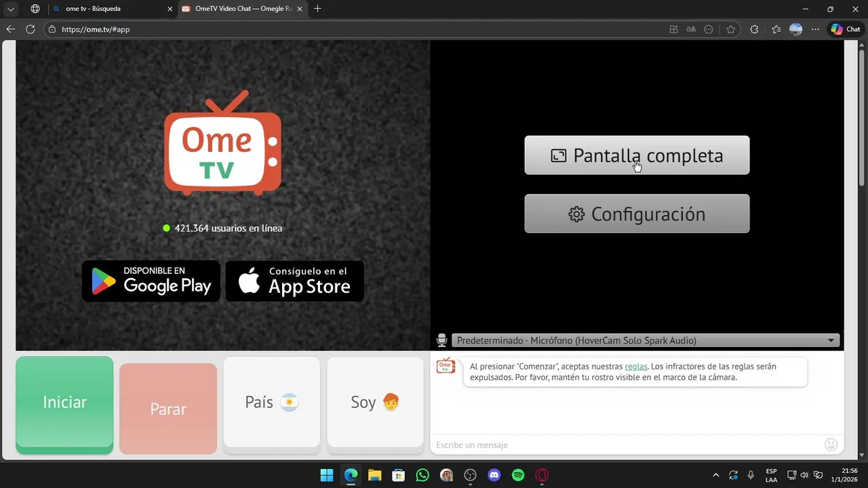Open the workspaces globe icon in the tab bar
This screenshot has width=868, height=488.
(x=35, y=9)
